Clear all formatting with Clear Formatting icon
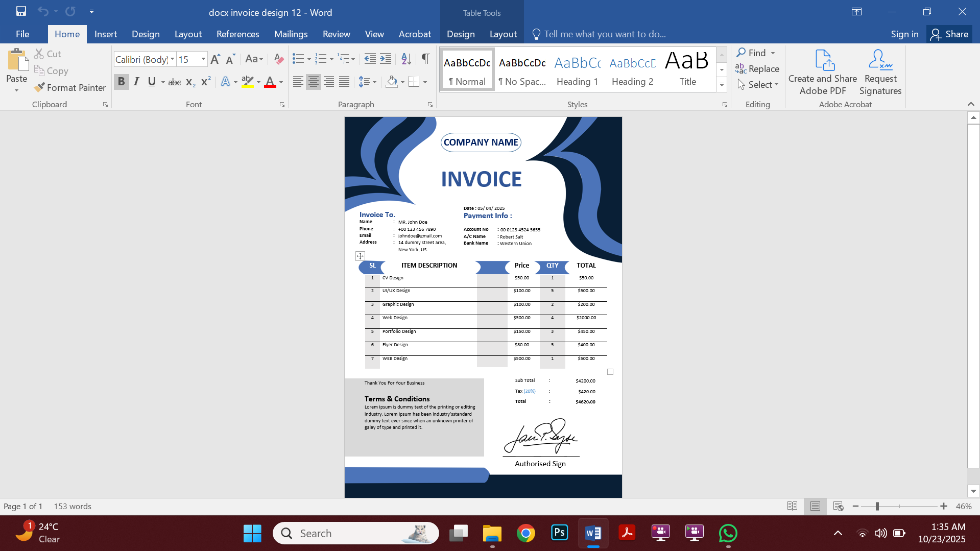 tap(278, 59)
